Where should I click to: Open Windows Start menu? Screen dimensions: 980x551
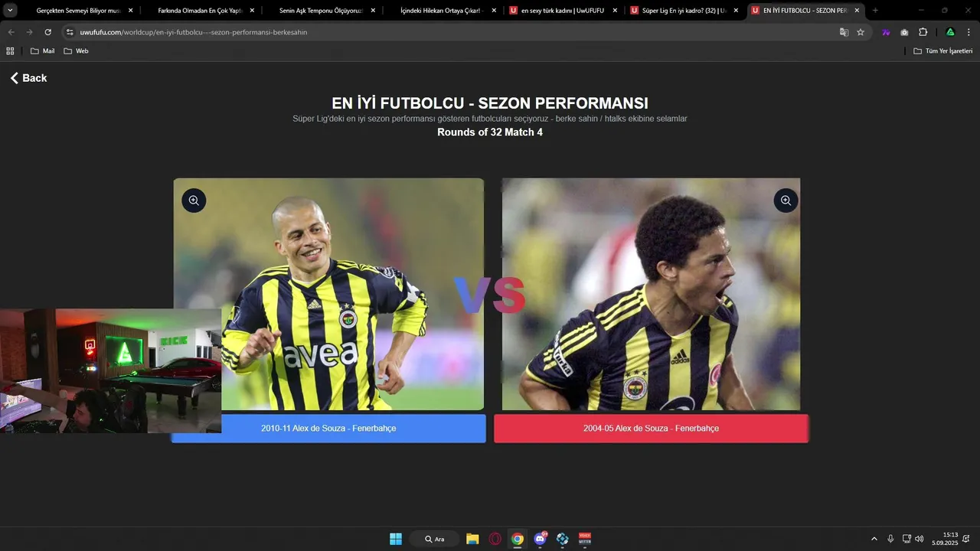pos(396,539)
